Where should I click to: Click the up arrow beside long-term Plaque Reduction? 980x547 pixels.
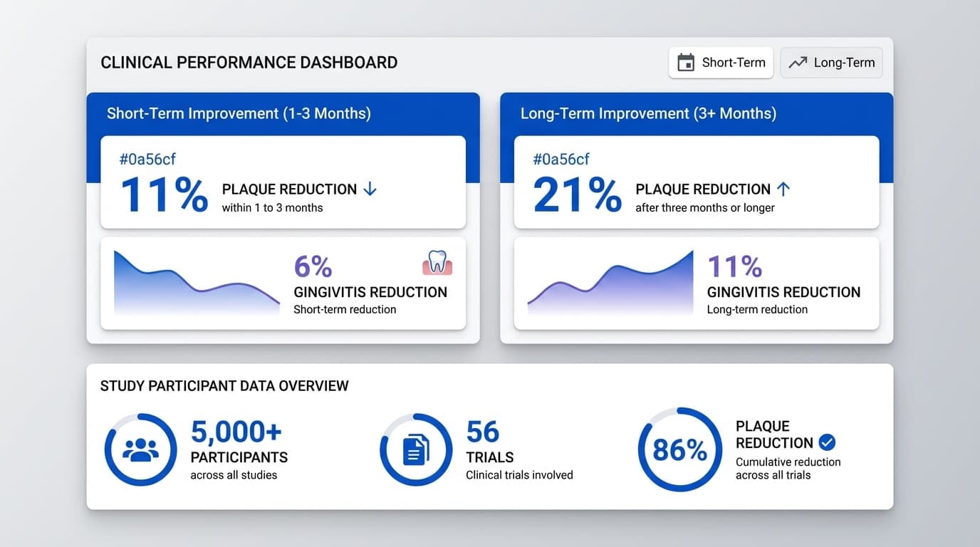point(783,189)
